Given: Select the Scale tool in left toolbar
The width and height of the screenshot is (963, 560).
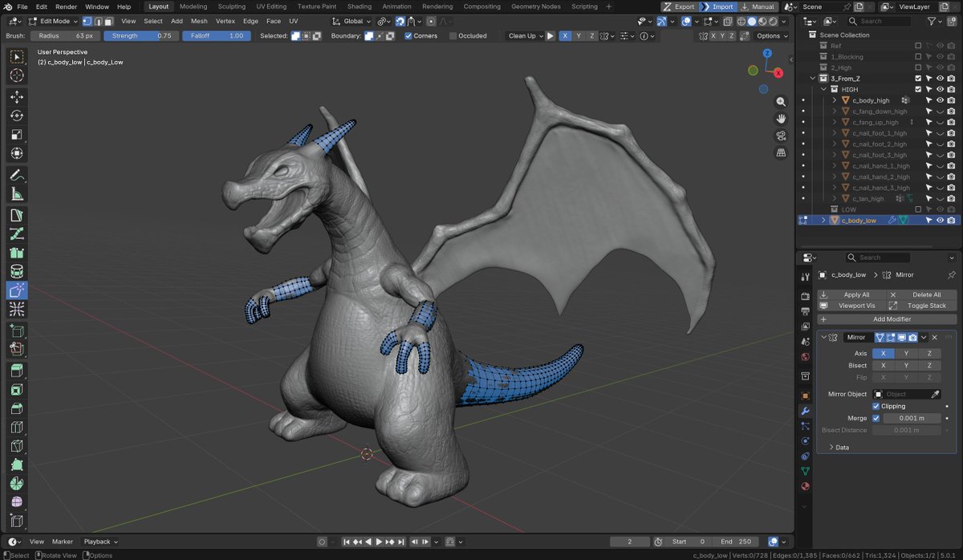Looking at the screenshot, I should click(17, 134).
